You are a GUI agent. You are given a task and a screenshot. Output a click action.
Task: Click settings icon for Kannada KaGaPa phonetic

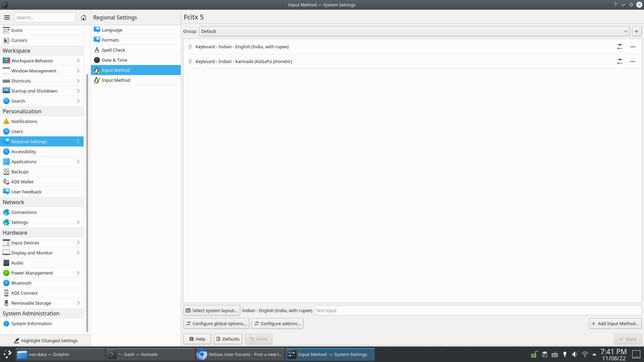tap(620, 61)
